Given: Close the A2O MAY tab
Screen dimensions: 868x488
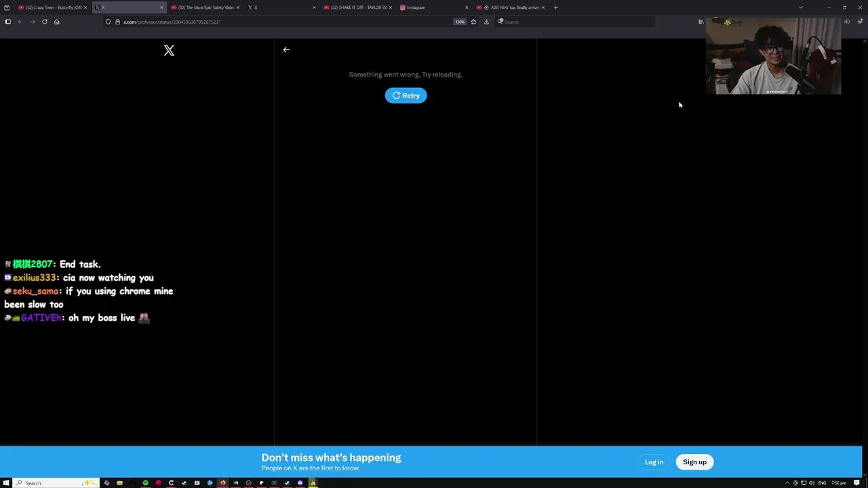Looking at the screenshot, I should [x=543, y=7].
